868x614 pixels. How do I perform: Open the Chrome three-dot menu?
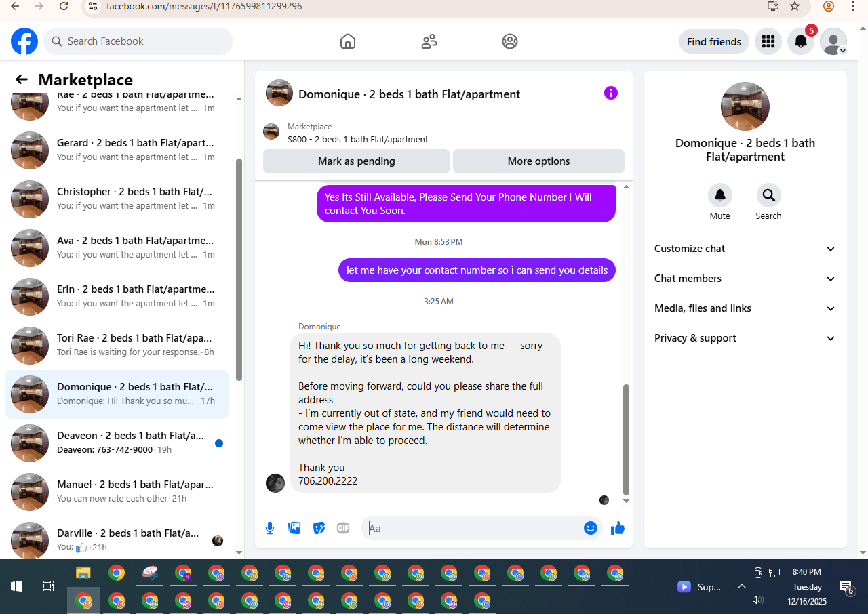(x=853, y=6)
